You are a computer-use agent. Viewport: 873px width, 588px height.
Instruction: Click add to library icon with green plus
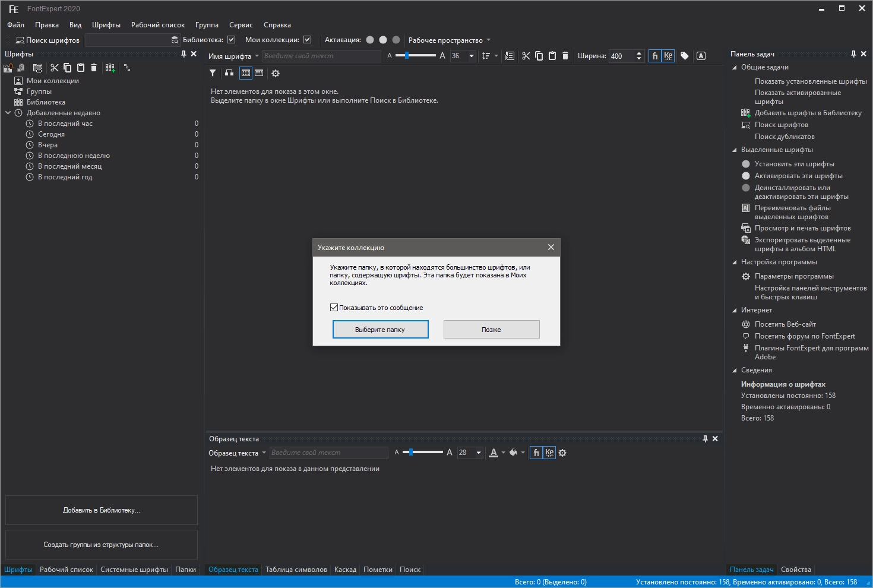tap(110, 68)
